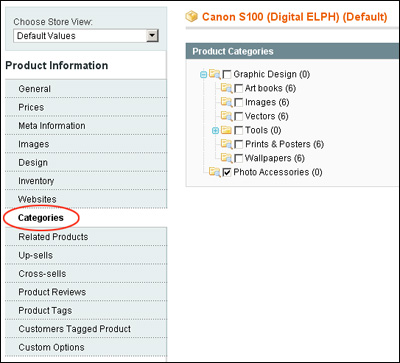Click the Vectors (6) label

click(267, 116)
